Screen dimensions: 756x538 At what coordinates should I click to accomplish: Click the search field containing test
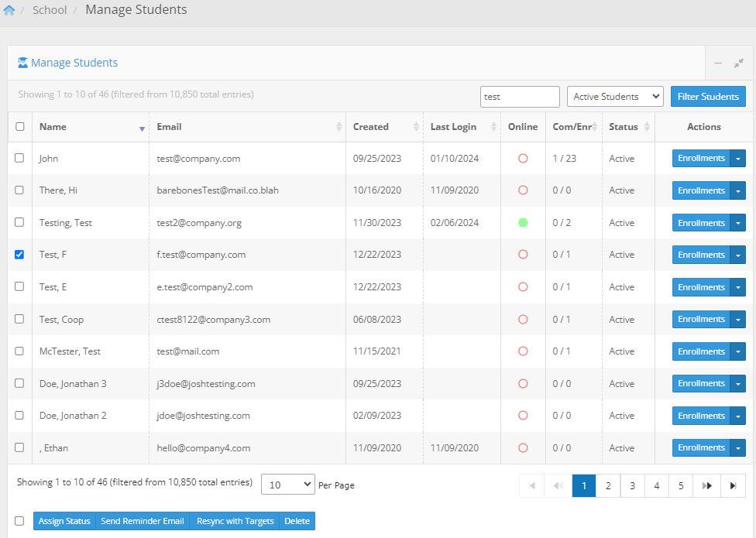click(520, 96)
